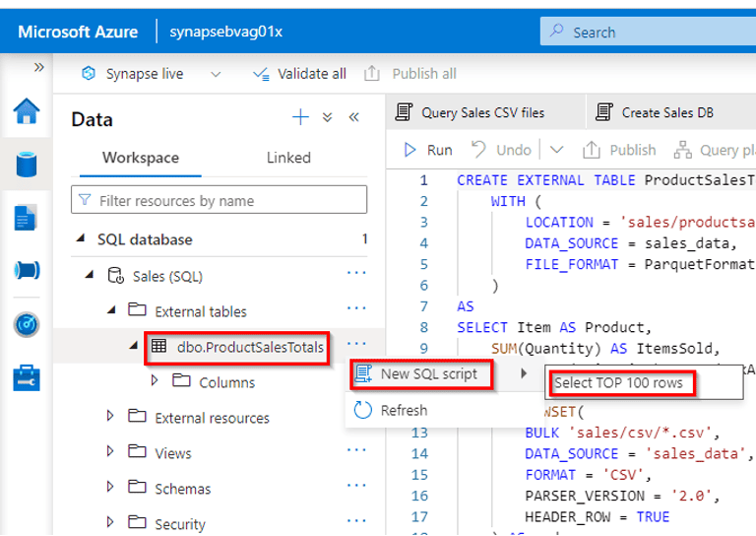Focus the top Search box

pos(648,32)
